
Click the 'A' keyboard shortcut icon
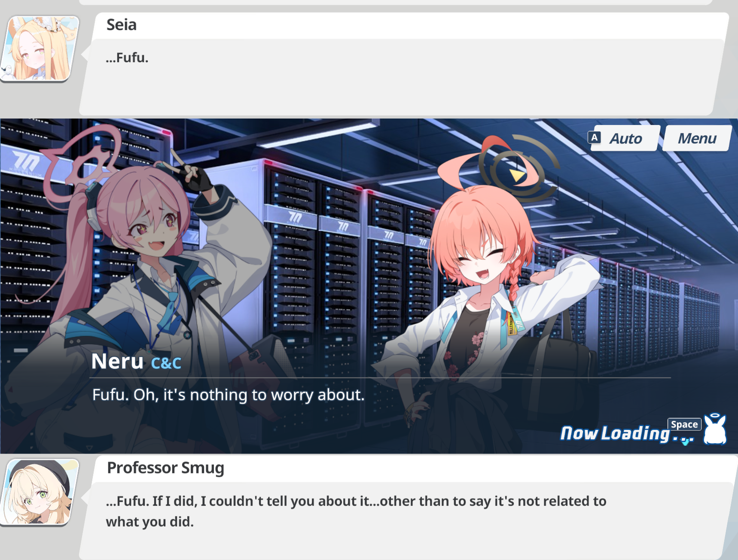point(595,137)
